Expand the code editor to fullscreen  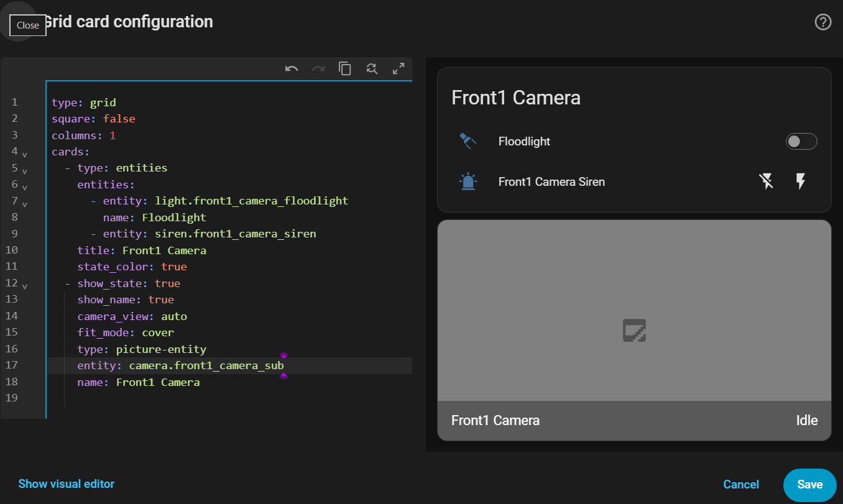[x=398, y=69]
